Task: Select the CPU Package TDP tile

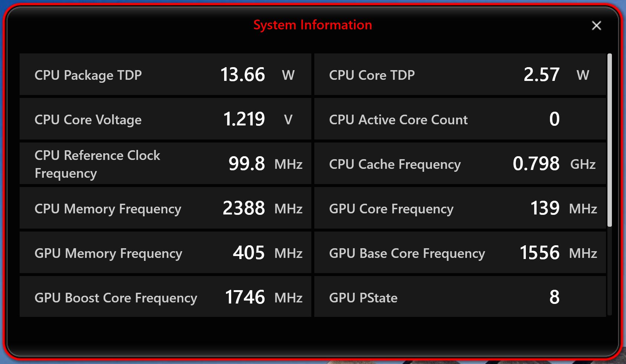Action: (165, 75)
